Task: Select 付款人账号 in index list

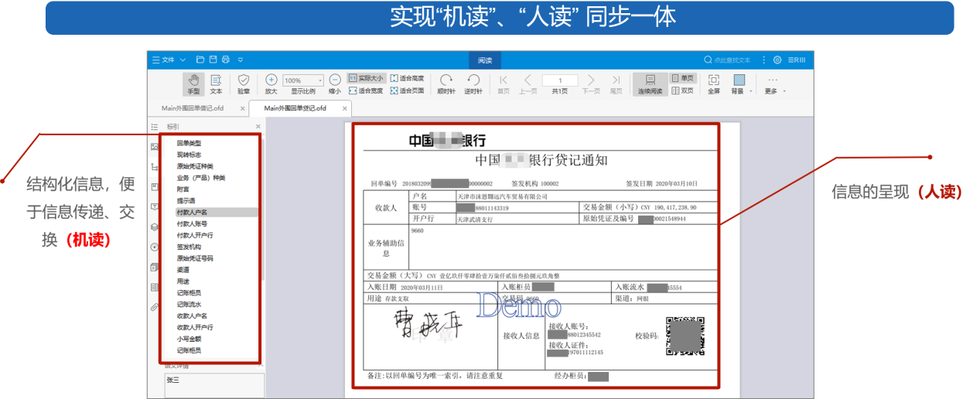Action: (x=192, y=223)
